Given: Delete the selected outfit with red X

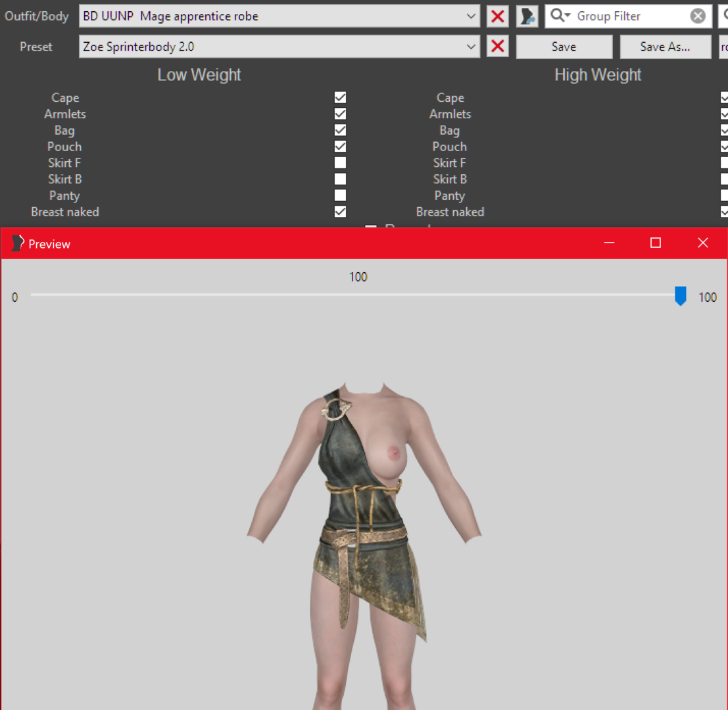Looking at the screenshot, I should click(497, 16).
